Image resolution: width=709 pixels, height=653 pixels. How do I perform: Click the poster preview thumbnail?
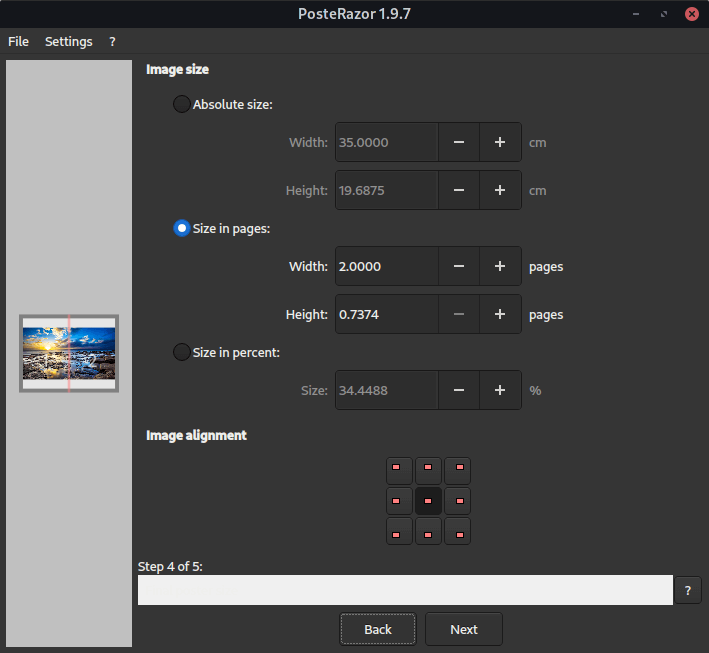point(69,353)
